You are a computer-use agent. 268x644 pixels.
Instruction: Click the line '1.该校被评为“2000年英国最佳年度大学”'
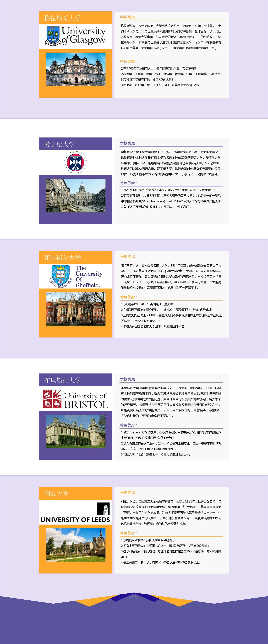149,305
